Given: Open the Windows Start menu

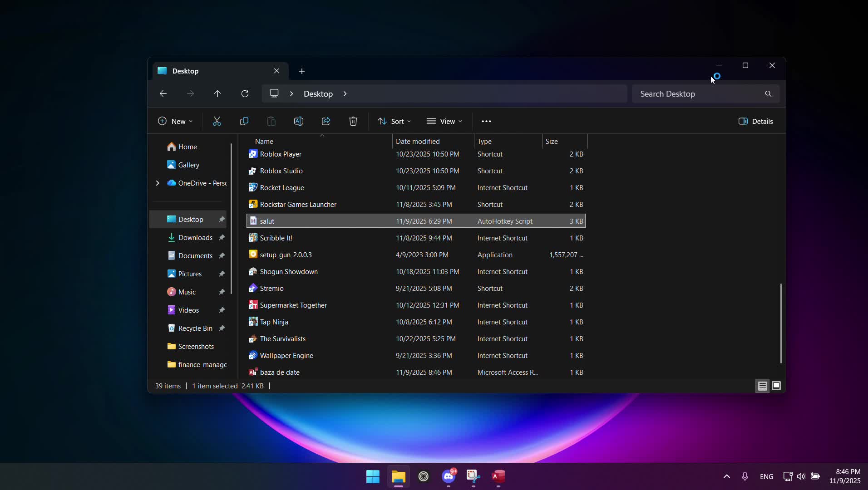Looking at the screenshot, I should [373, 476].
